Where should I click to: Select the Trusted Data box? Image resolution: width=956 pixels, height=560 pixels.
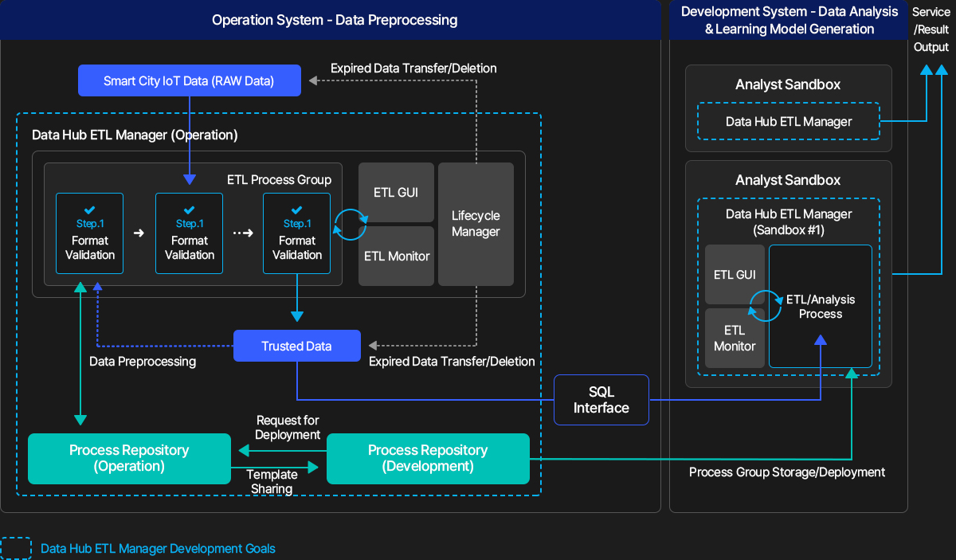(296, 346)
